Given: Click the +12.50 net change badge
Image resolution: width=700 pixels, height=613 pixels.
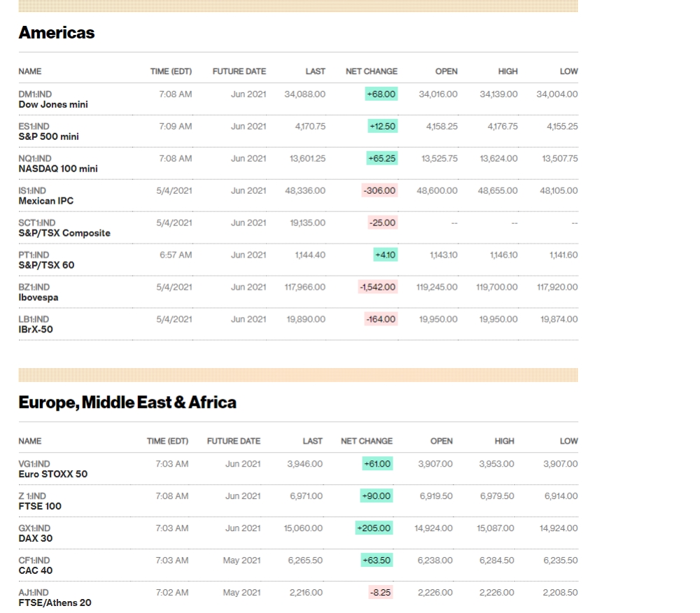Looking at the screenshot, I should 383,126.
